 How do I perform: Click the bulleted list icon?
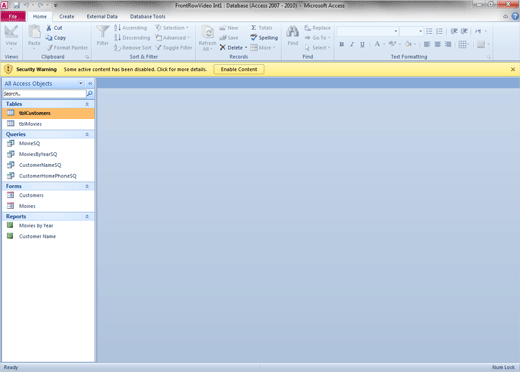pos(429,31)
